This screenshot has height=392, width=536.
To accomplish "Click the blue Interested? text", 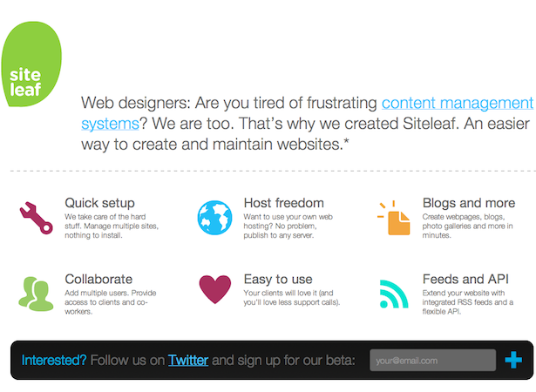I will tap(54, 361).
